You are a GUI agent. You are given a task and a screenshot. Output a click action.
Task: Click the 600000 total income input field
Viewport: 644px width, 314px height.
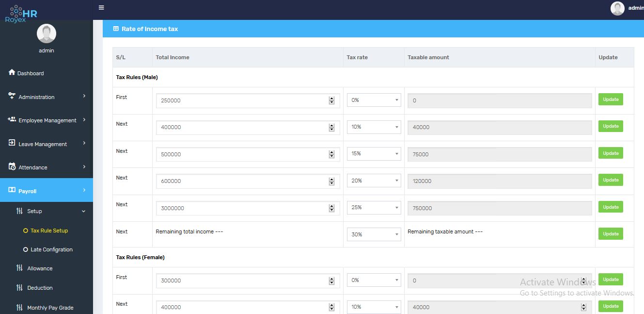[242, 181]
